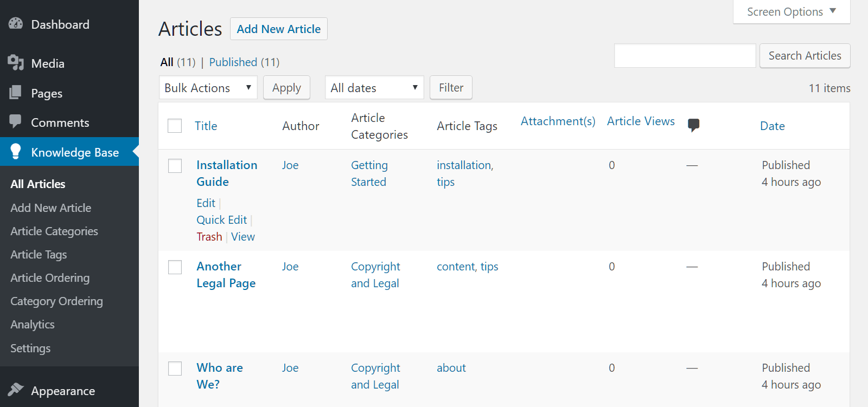The image size is (868, 407).
Task: Click the Dashboard gauge icon
Action: point(16,24)
